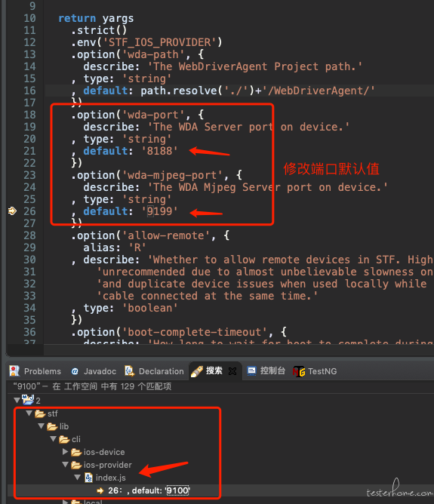The width and height of the screenshot is (434, 504).
Task: Switch to the Problems tab
Action: pyautogui.click(x=35, y=371)
